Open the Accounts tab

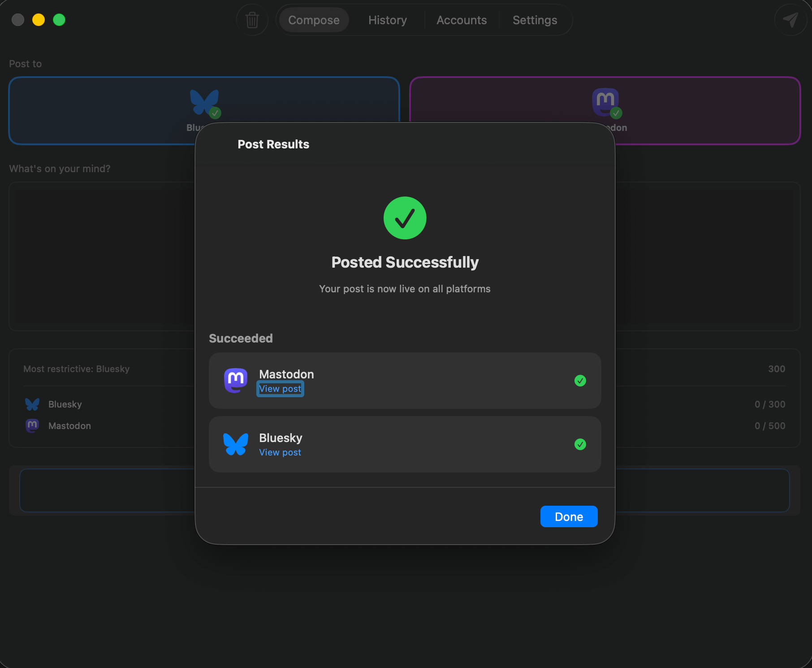pyautogui.click(x=462, y=20)
